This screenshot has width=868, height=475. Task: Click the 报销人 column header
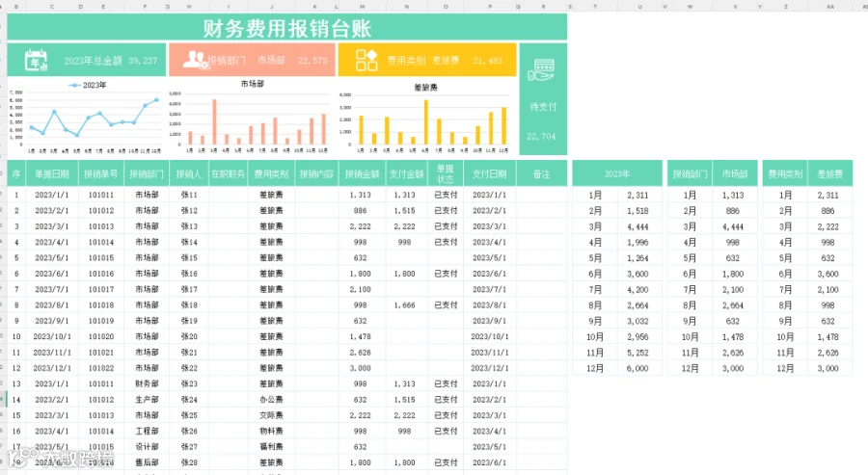point(188,173)
